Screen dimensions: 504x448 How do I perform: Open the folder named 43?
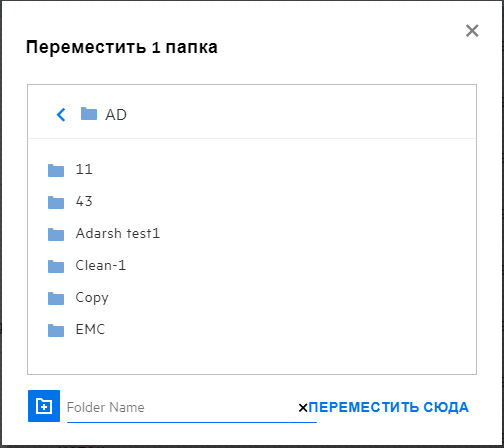84,201
